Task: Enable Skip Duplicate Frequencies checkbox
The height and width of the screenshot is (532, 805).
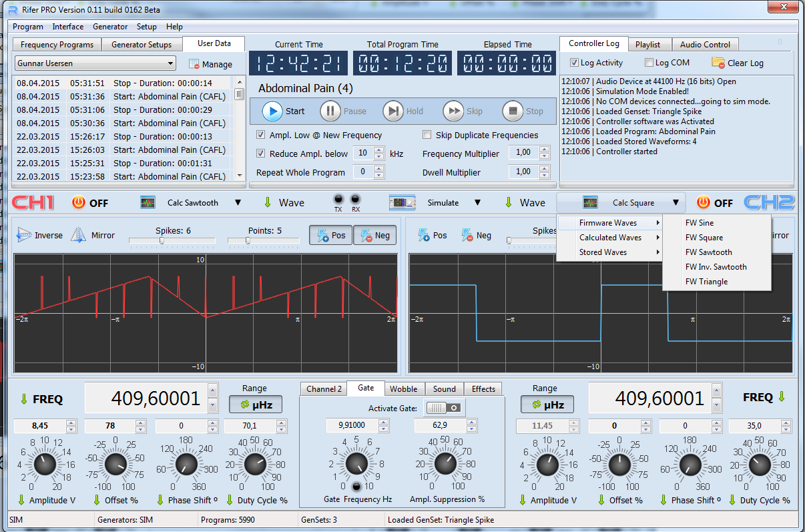Action: 427,135
